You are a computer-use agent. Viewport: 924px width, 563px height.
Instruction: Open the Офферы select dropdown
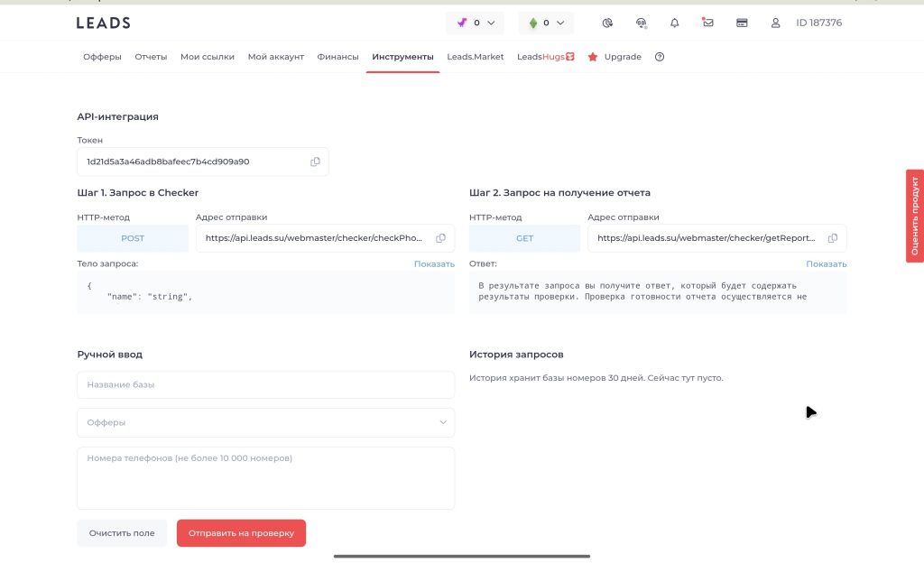click(265, 422)
